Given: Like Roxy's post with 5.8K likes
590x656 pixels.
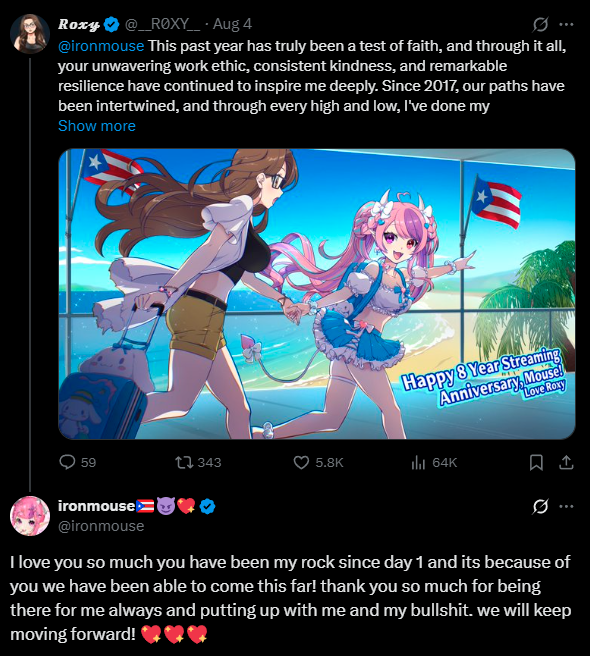Looking at the screenshot, I should 301,462.
